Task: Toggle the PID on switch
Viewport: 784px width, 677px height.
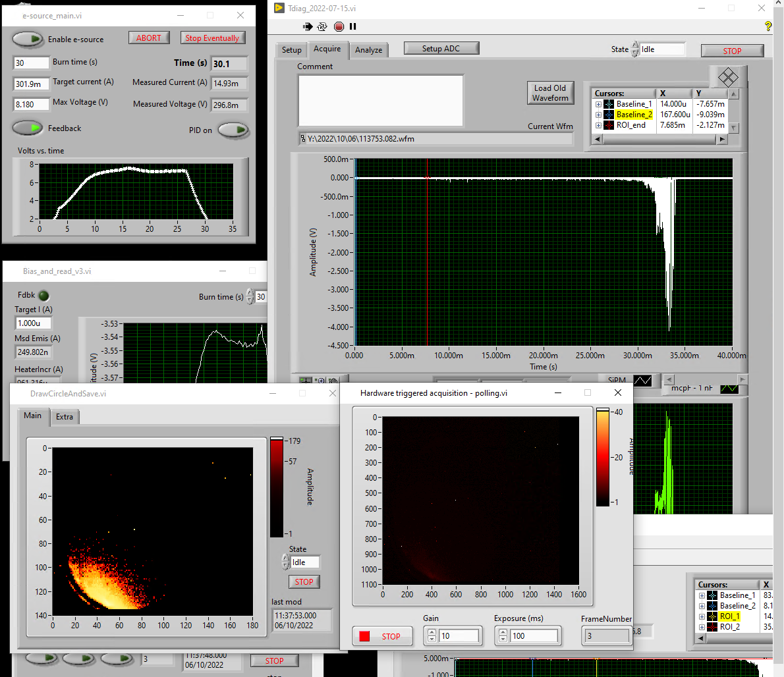Action: [x=233, y=130]
